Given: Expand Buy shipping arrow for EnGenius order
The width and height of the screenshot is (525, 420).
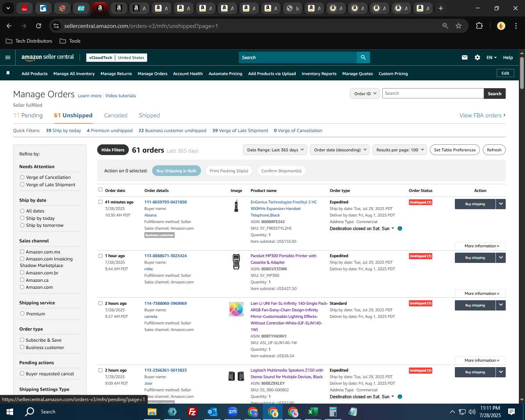Looking at the screenshot, I should point(501,204).
